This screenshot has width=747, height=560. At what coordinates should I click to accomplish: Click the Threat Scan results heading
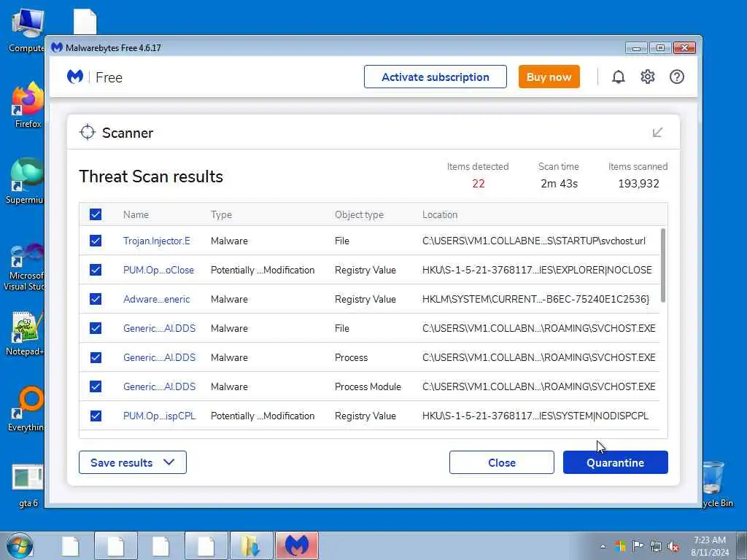point(151,176)
